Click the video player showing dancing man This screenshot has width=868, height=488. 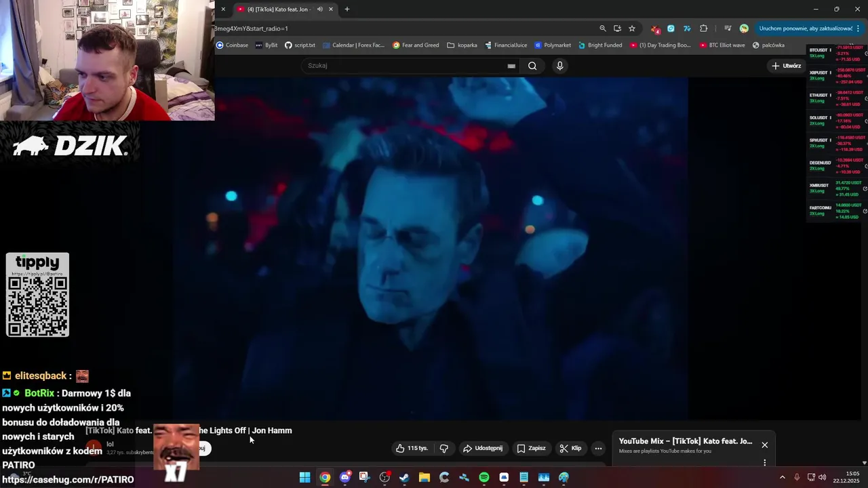pos(430,248)
